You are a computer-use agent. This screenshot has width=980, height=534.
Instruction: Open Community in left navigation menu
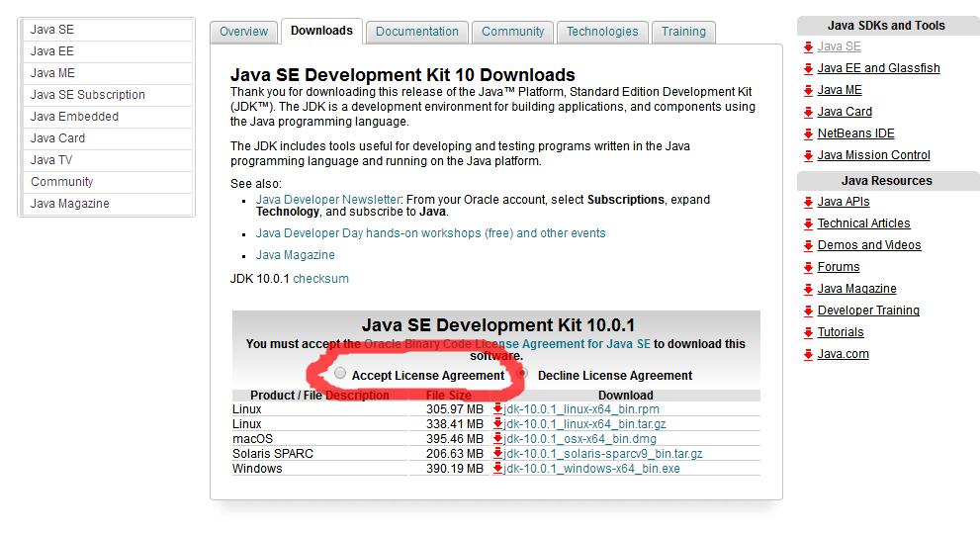coord(107,182)
